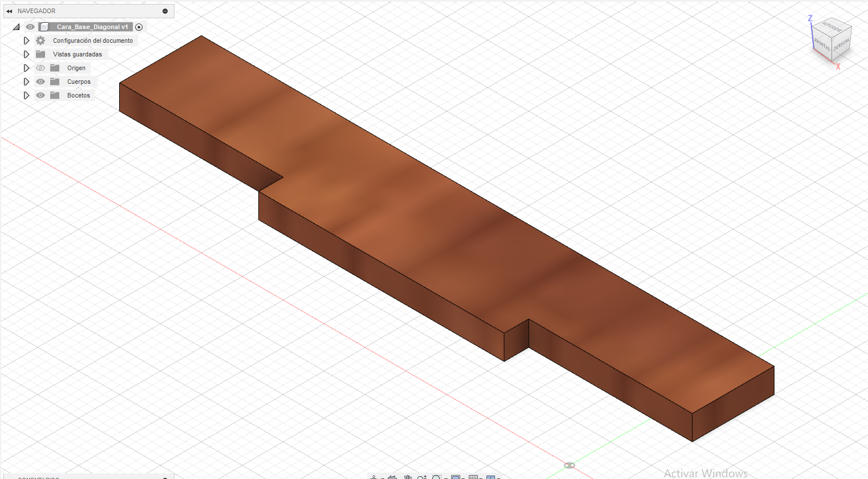Click the Vistas guardadas folder icon
868x479 pixels.
click(x=40, y=54)
